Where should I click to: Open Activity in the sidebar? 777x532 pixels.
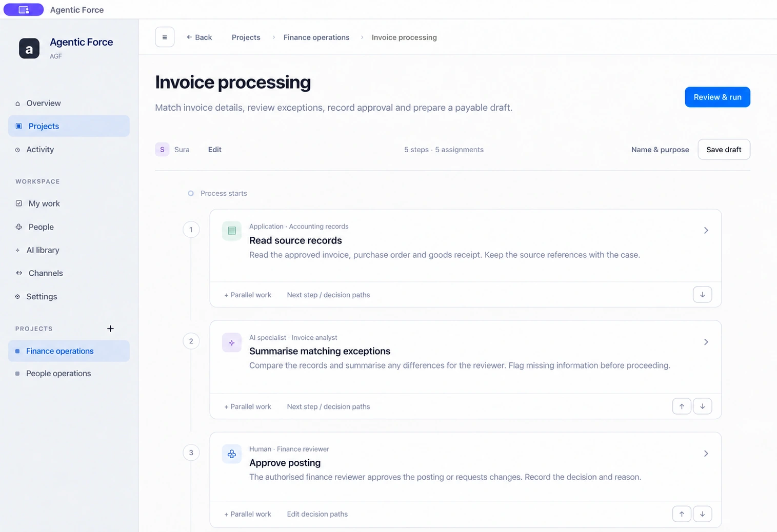tap(69, 150)
